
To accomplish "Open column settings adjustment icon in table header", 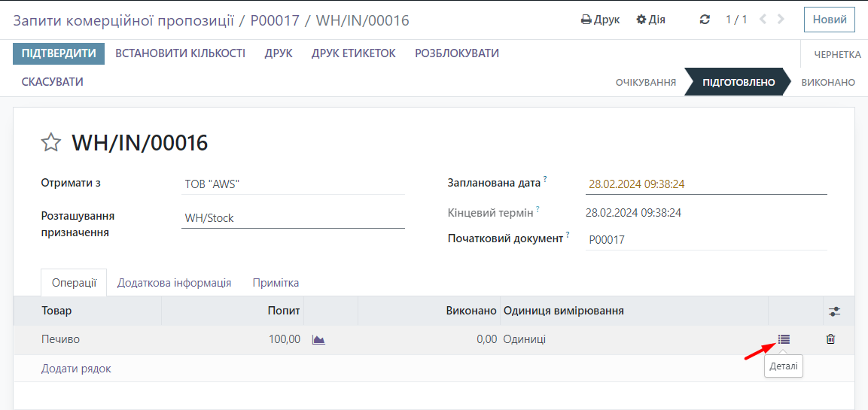I will (834, 311).
